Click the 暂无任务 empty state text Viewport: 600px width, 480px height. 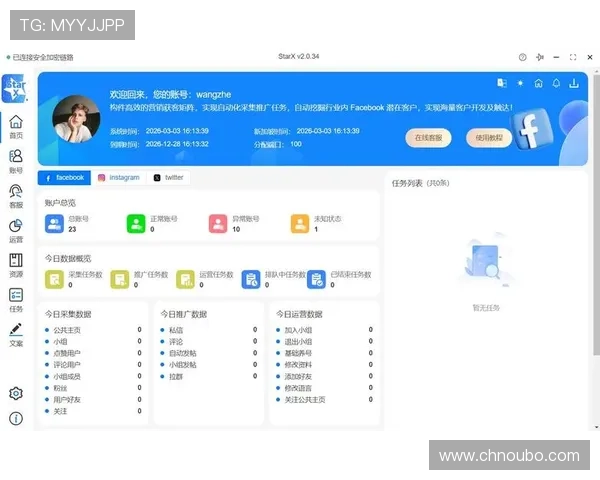486,308
